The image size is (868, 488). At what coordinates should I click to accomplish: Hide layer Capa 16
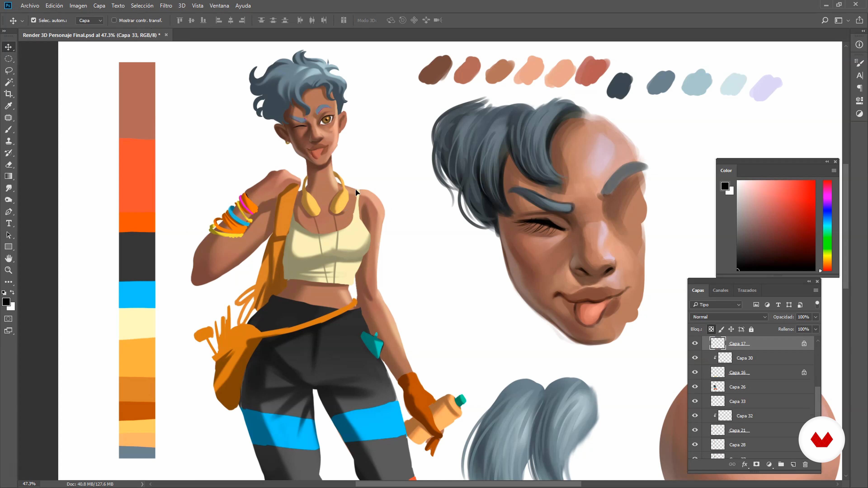[695, 372]
